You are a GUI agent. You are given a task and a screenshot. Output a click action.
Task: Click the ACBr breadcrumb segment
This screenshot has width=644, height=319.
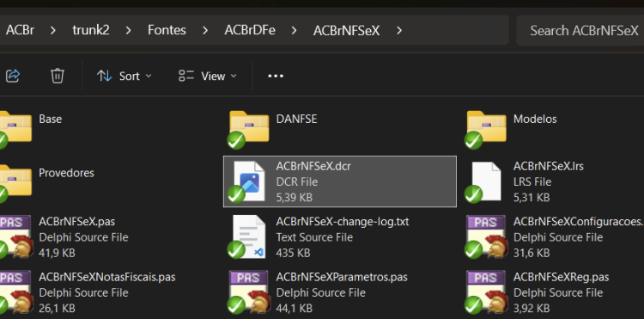[20, 30]
